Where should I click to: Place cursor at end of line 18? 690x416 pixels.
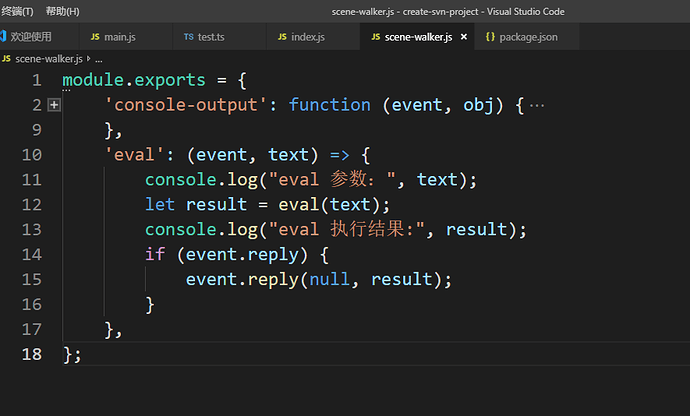click(x=83, y=354)
